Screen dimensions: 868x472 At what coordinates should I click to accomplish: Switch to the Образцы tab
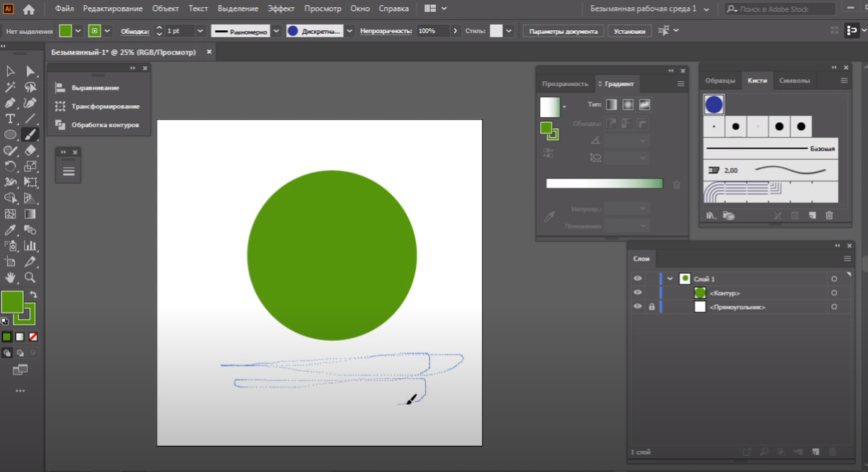[x=720, y=80]
